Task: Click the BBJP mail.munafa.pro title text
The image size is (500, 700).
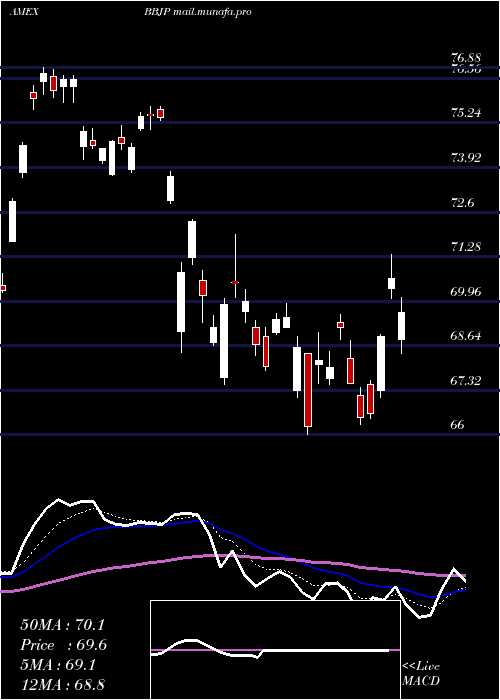Action: (197, 12)
